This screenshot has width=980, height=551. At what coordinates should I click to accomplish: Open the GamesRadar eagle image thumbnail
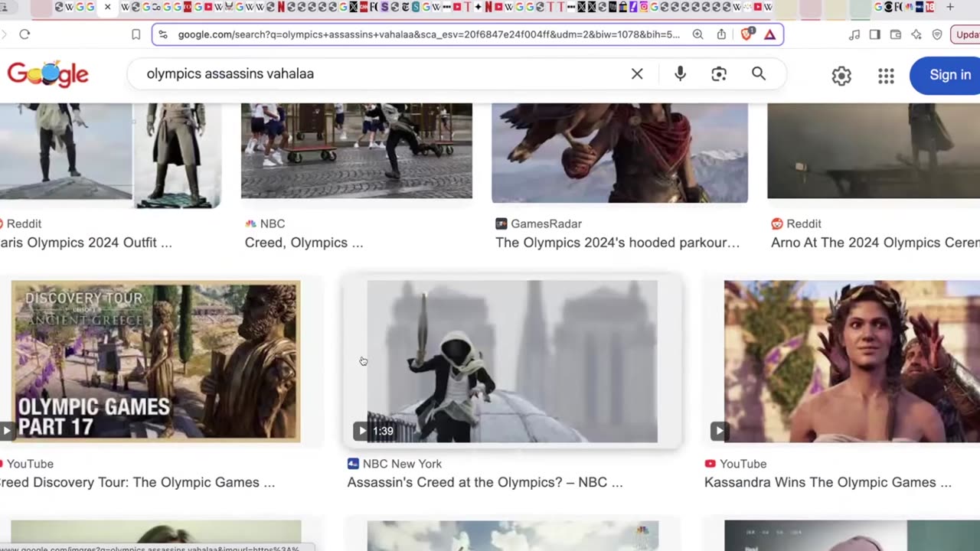tap(619, 153)
